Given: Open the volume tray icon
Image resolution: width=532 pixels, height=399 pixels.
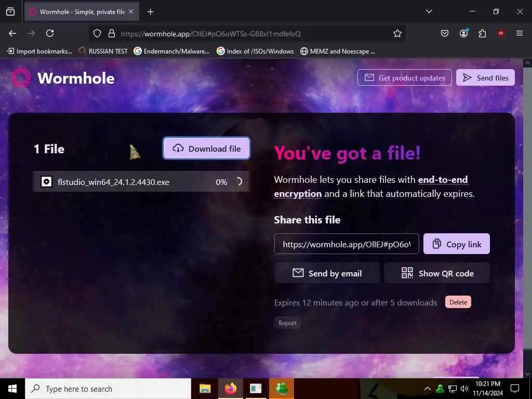Looking at the screenshot, I should coord(464,389).
